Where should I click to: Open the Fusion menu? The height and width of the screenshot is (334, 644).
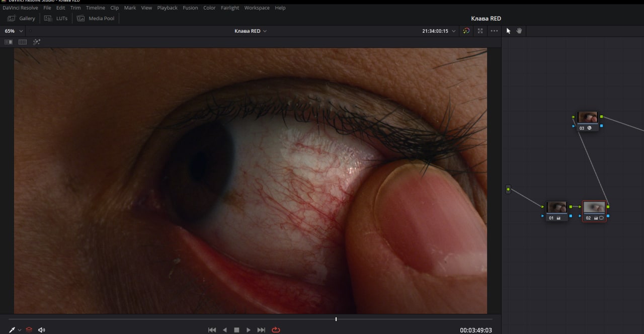(x=190, y=8)
